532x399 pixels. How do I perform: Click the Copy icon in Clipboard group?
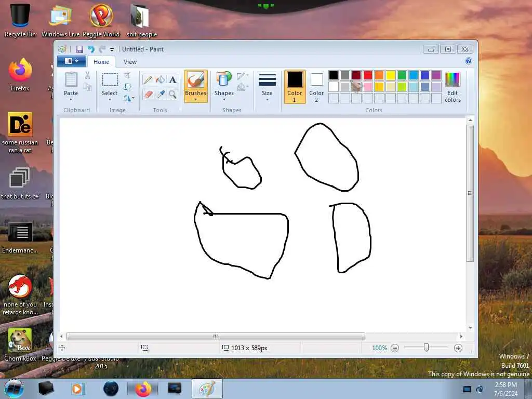point(87,87)
